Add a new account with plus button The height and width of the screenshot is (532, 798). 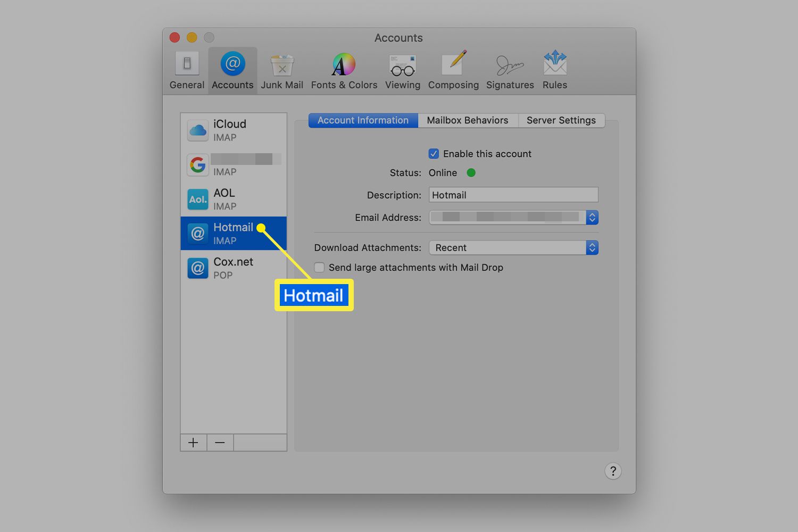(193, 443)
